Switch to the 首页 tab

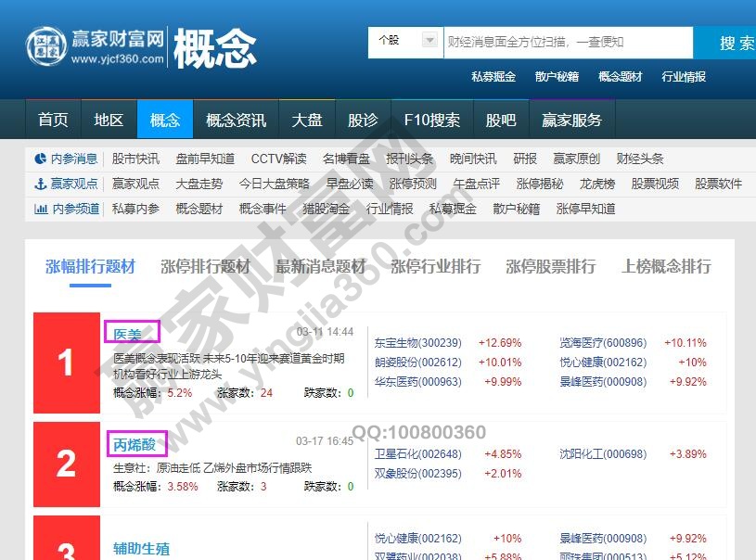[52, 119]
